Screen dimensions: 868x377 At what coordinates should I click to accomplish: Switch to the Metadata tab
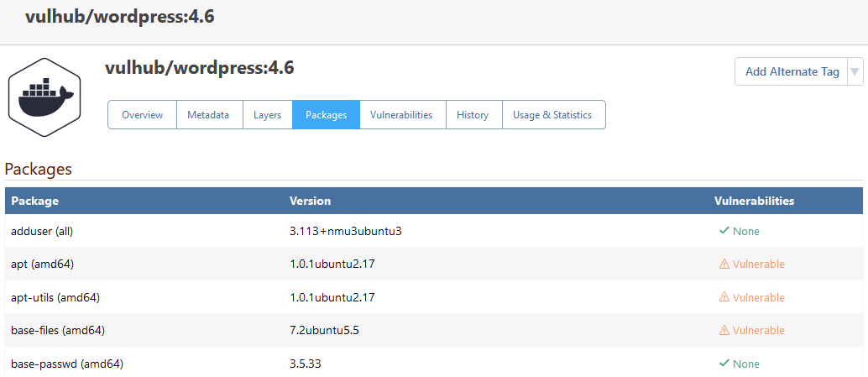click(208, 114)
